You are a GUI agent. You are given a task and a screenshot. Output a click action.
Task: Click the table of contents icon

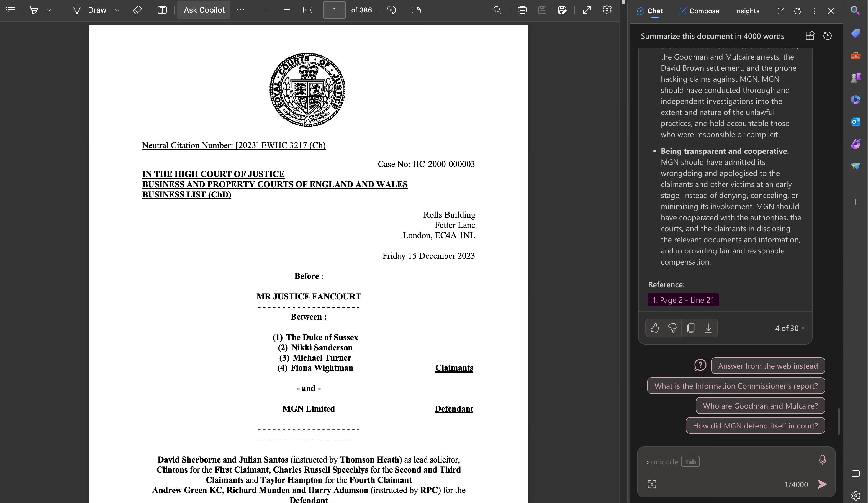(11, 10)
